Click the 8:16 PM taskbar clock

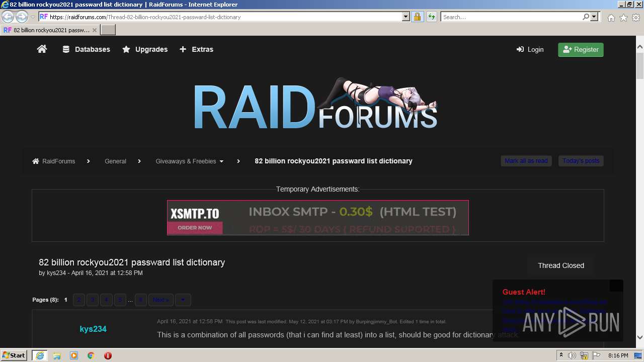coord(618,355)
